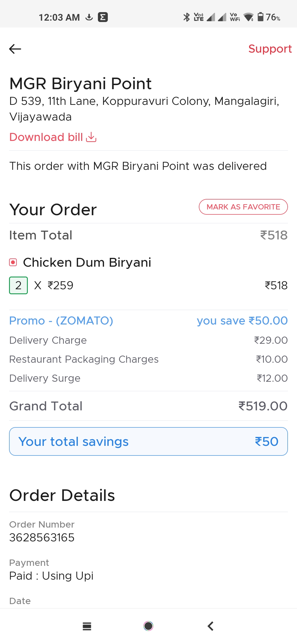Viewport: 297px width, 644px height.
Task: Select the quantity box showing 2
Action: click(x=18, y=285)
